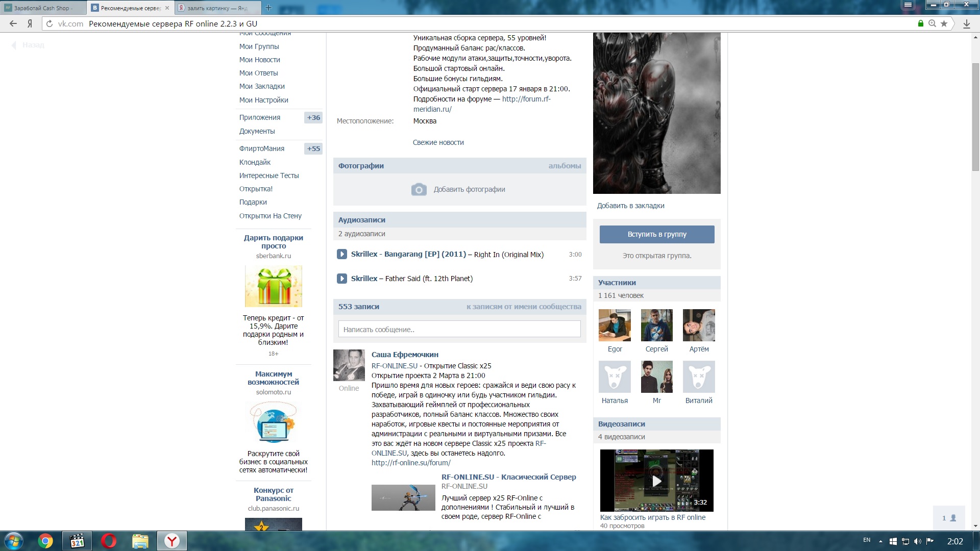Click the Windows logo tray icon

[893, 541]
